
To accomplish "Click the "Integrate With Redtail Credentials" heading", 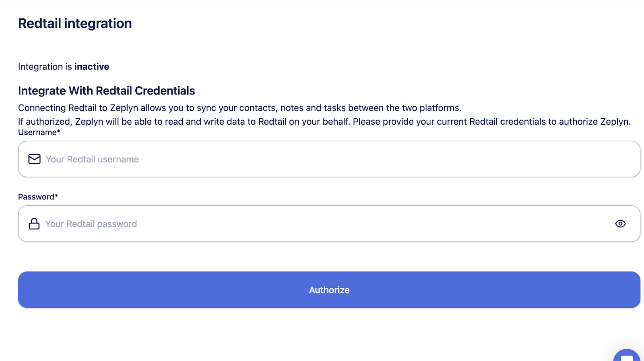I will pos(106,91).
